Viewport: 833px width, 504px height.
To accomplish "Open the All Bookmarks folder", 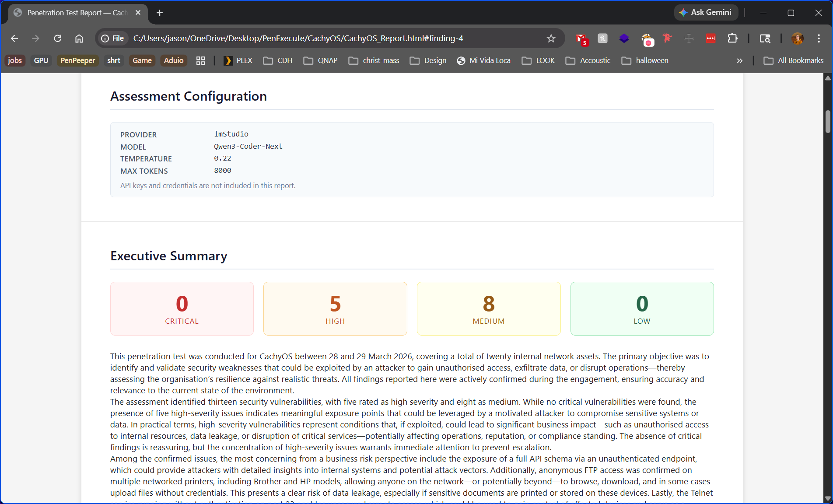I will pyautogui.click(x=793, y=61).
